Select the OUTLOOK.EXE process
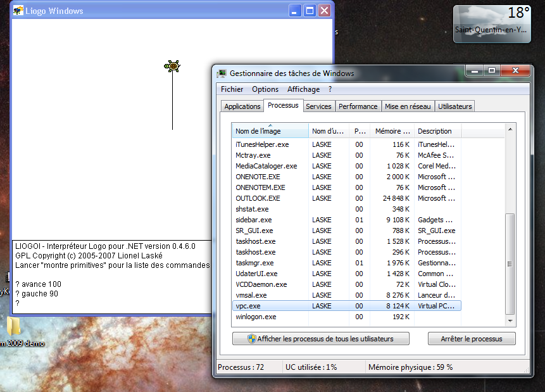Image resolution: width=545 pixels, height=392 pixels. pos(346,198)
